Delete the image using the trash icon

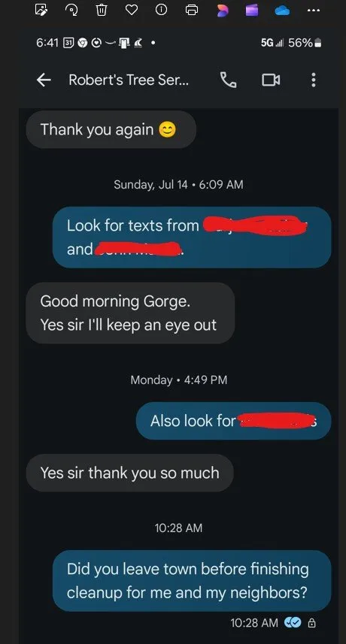pos(102,11)
